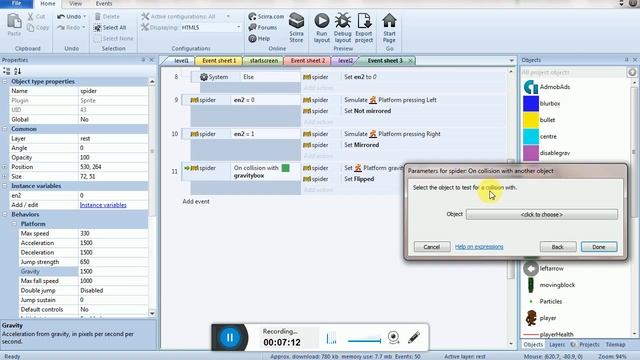Click Done in the parameters dialog
The height and width of the screenshot is (360, 640).
click(599, 247)
